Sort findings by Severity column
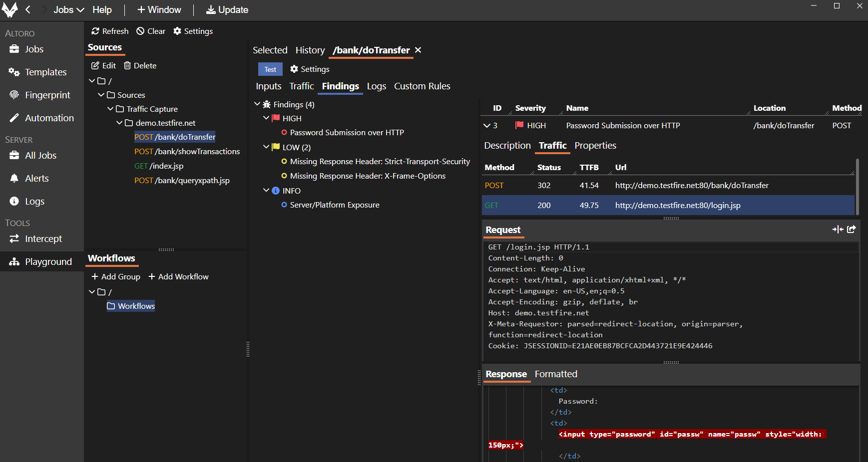The height and width of the screenshot is (462, 868). point(530,108)
